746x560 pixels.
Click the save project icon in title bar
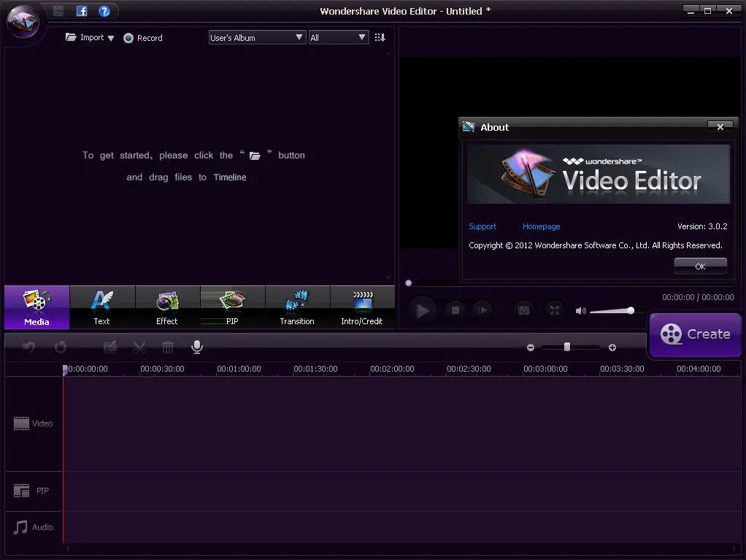click(x=58, y=11)
